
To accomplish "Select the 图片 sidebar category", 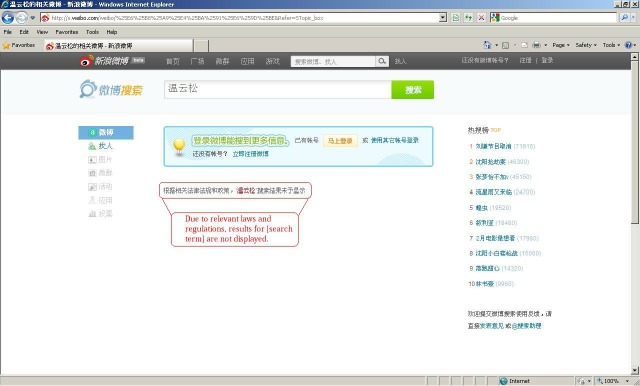I will 100,160.
